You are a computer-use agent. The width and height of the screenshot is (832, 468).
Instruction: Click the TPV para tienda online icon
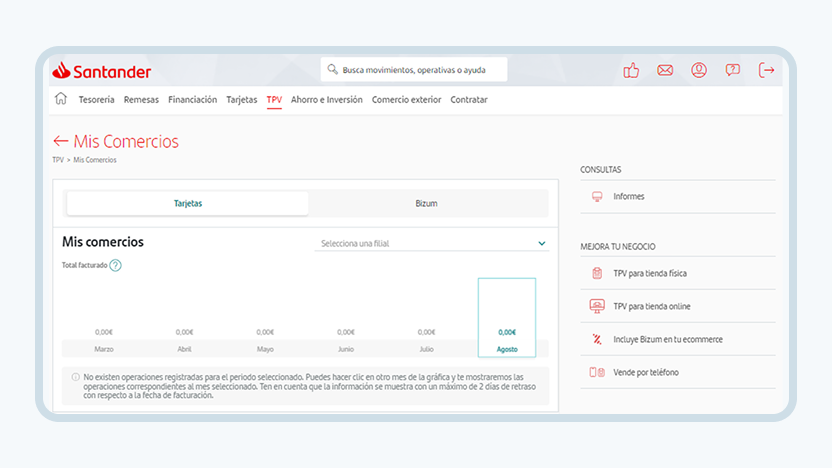pos(597,306)
